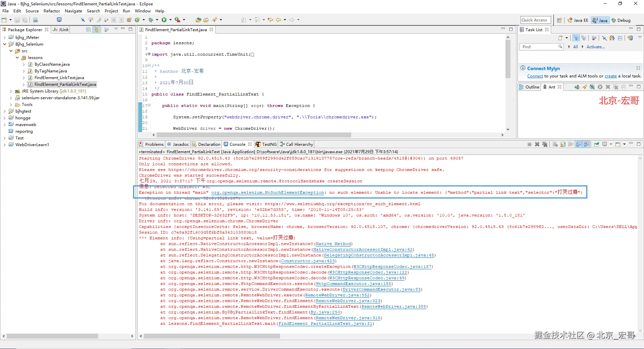
Task: Click the Debug bug toolbar icon
Action: pos(151,20)
